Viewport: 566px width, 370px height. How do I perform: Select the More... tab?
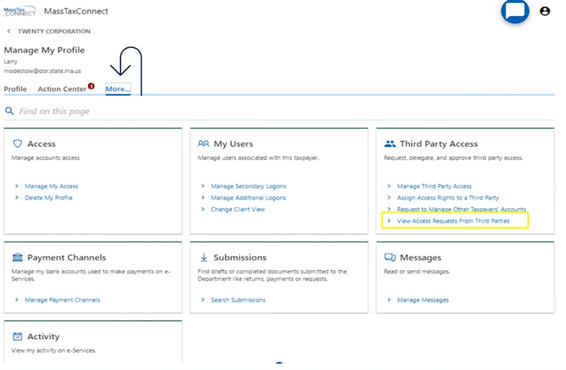(x=118, y=89)
